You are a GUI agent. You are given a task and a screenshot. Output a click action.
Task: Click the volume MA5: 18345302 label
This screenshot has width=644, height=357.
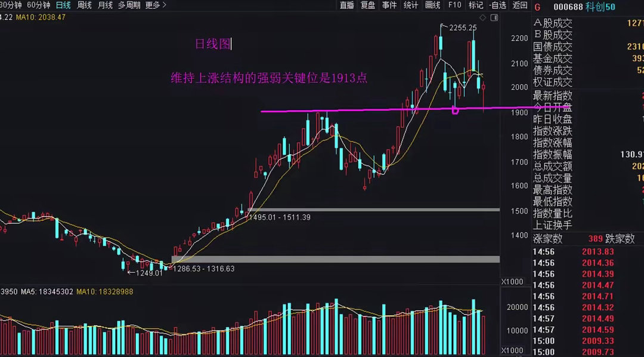click(x=47, y=291)
